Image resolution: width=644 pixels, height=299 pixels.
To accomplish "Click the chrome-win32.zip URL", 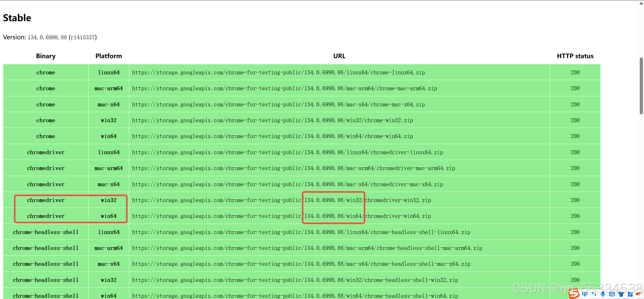I will pos(272,120).
